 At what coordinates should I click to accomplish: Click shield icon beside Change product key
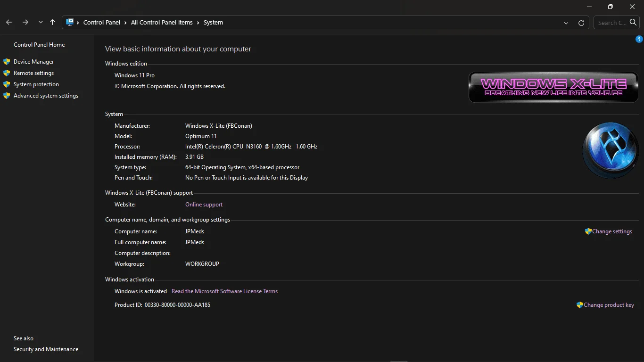click(580, 305)
